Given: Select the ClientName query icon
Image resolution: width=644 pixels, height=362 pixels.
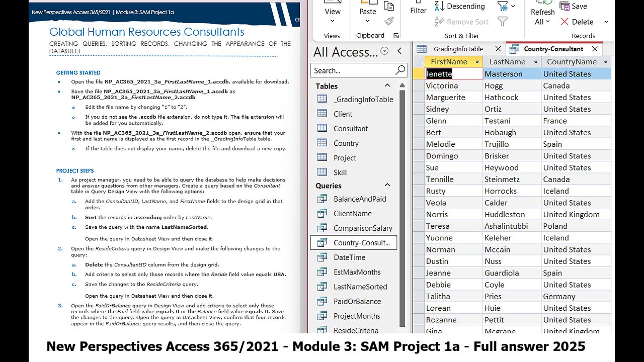Looking at the screenshot, I should pyautogui.click(x=322, y=214).
